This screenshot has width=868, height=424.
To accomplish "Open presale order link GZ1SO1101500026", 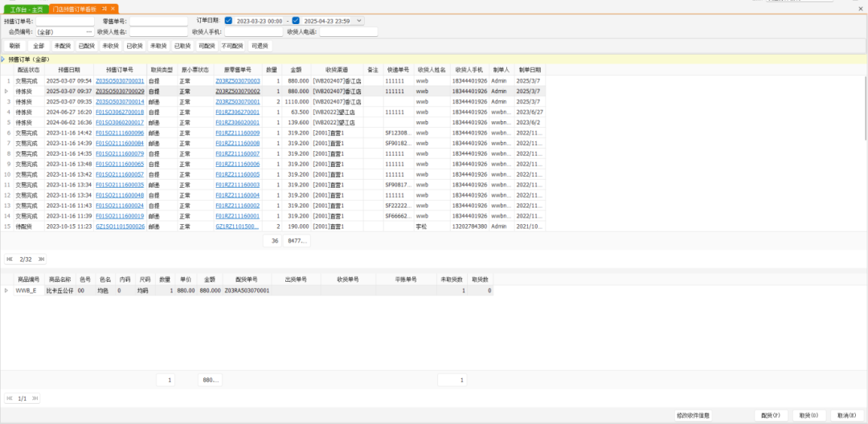I will point(120,226).
